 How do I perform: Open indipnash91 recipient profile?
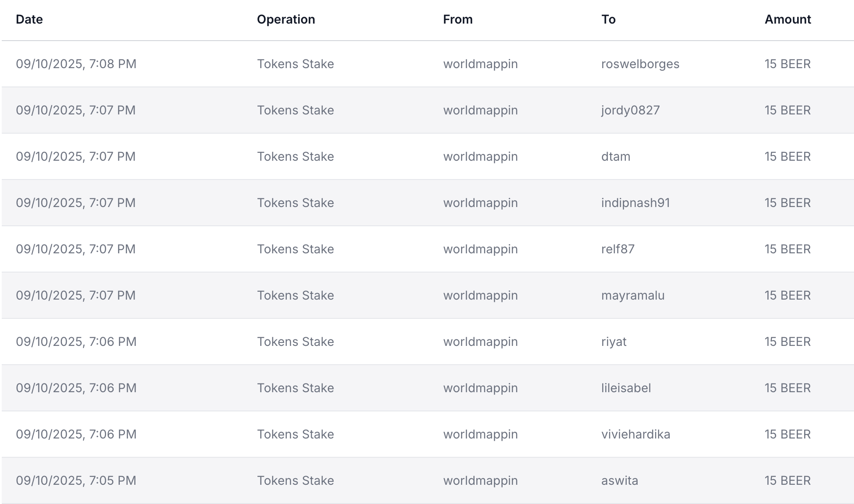tap(635, 203)
